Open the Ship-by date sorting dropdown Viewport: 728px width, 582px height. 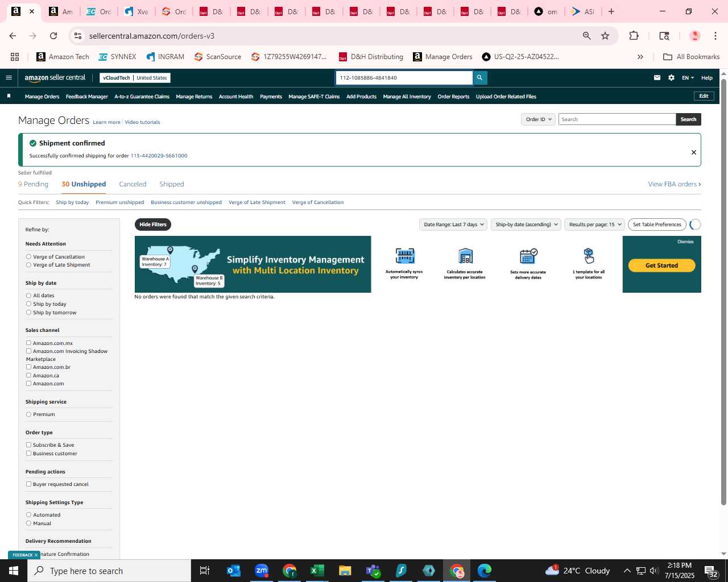coord(526,225)
